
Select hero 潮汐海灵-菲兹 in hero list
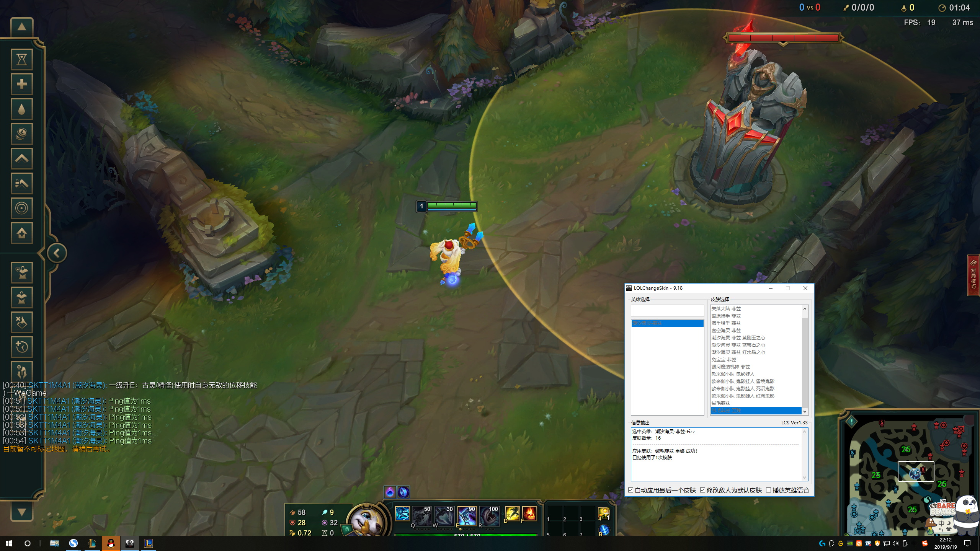coord(667,323)
